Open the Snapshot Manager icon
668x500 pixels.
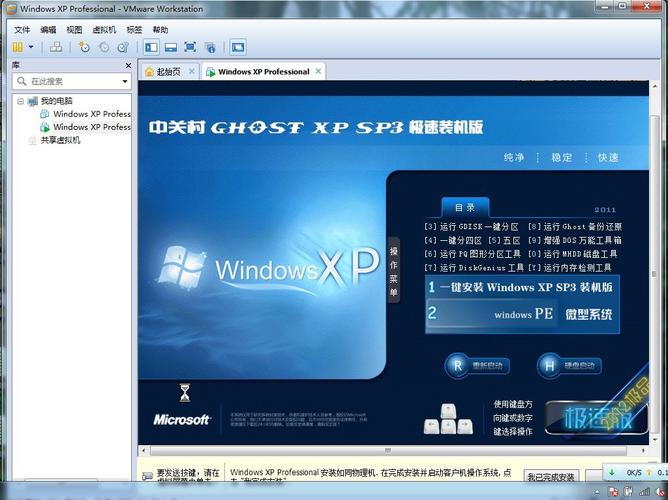(x=123, y=47)
